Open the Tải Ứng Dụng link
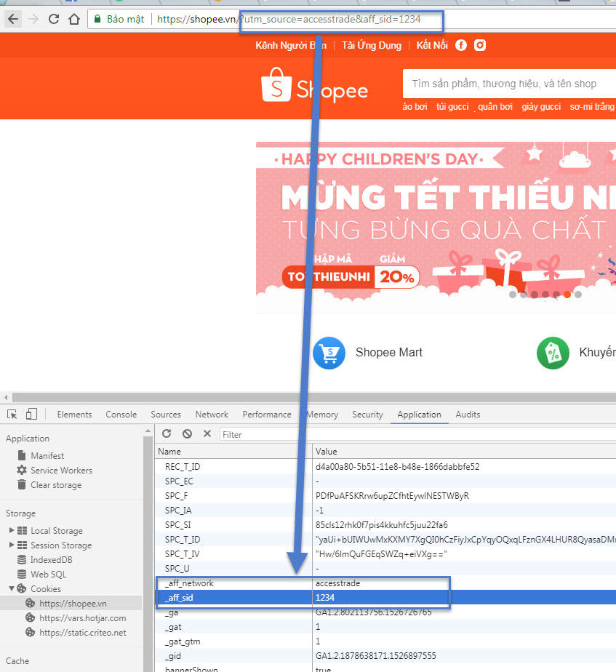 coord(371,45)
